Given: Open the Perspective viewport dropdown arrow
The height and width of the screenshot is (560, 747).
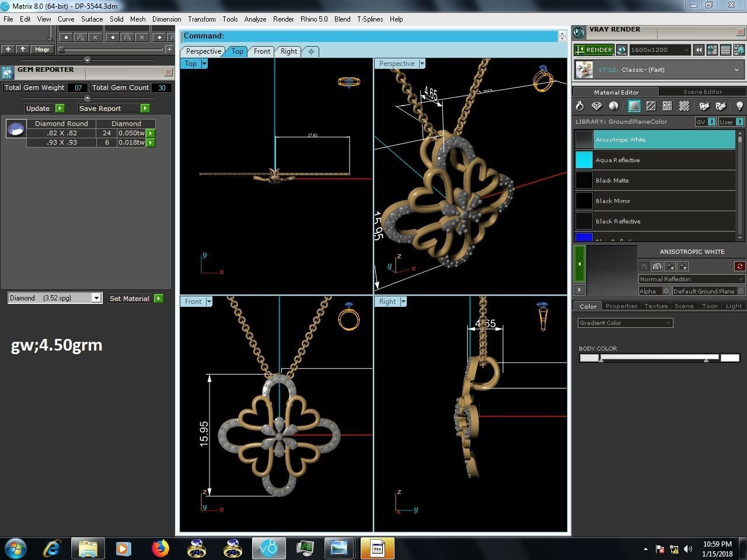Looking at the screenshot, I should (422, 64).
